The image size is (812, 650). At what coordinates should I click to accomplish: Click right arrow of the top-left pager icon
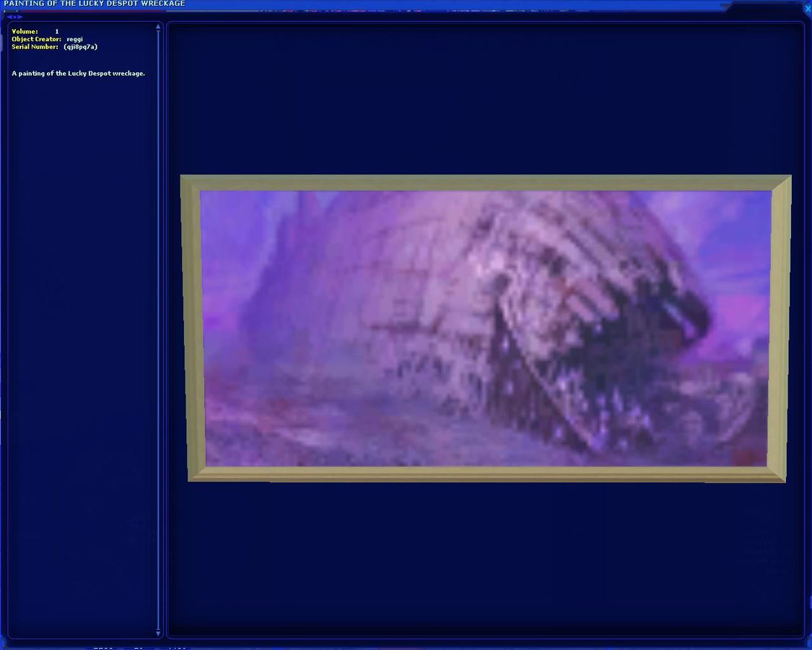[x=20, y=17]
